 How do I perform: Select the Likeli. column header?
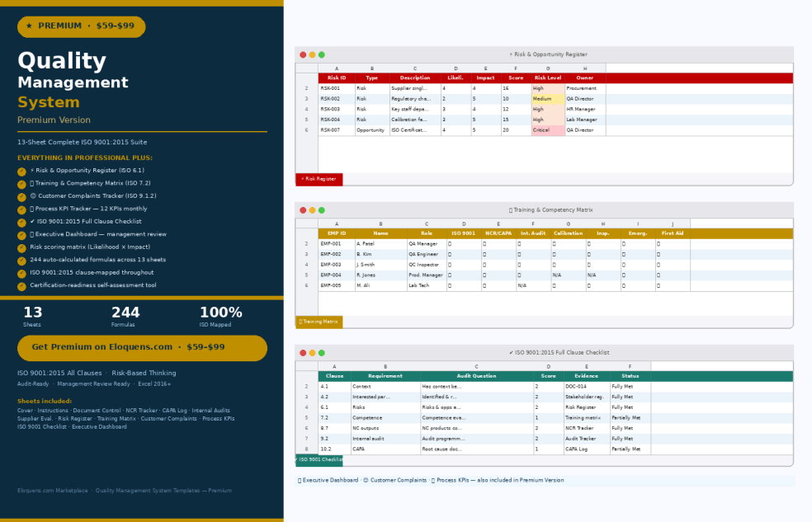pos(456,78)
